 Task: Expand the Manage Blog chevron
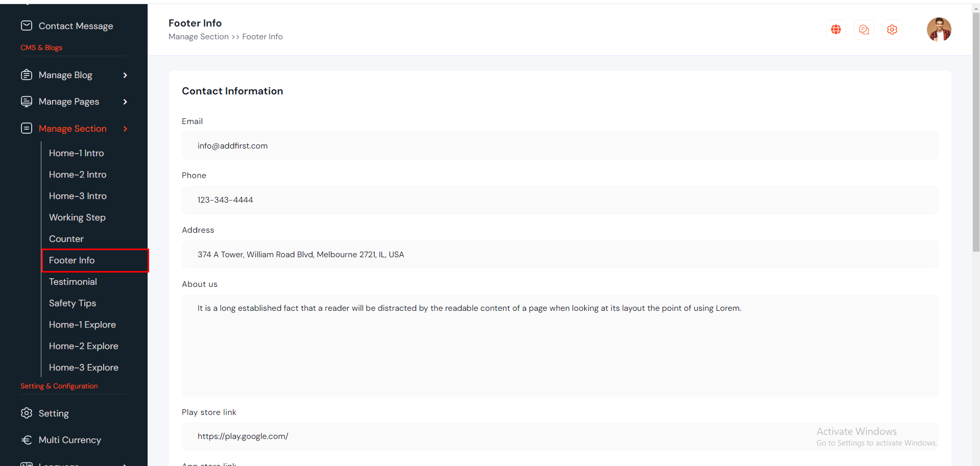point(125,75)
